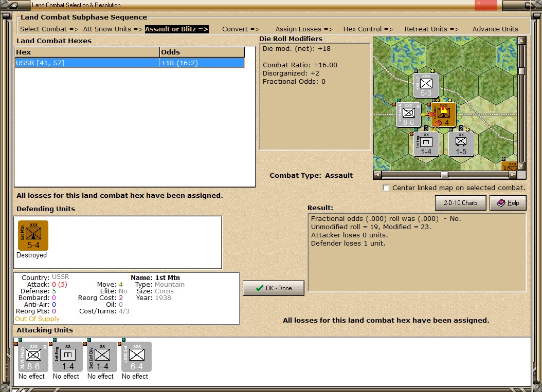Select the 3rd Inf Div 1-4 attacking unit
Viewport: 542px width, 392px height.
pyautogui.click(x=102, y=357)
